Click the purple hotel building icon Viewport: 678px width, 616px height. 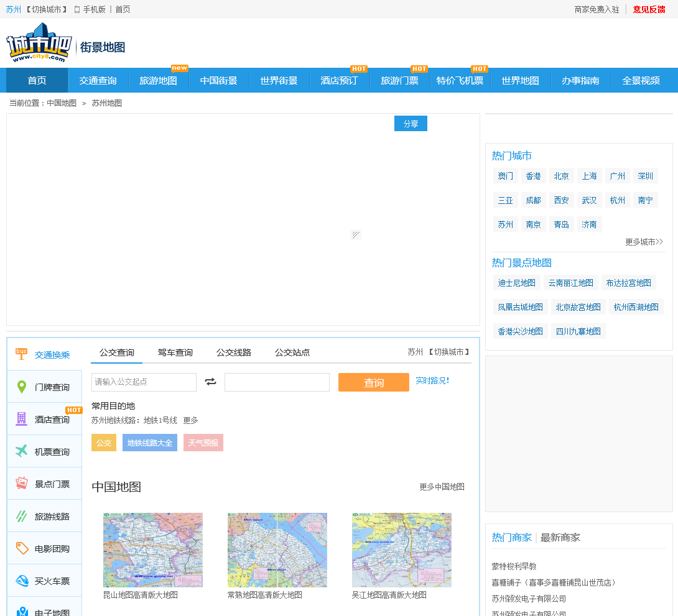[x=22, y=419]
